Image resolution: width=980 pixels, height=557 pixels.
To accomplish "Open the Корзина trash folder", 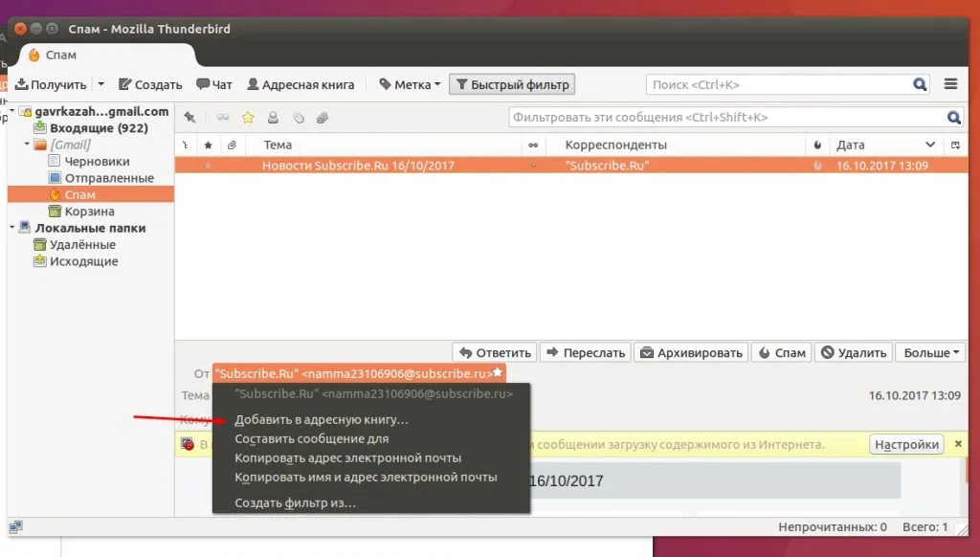I will (89, 212).
